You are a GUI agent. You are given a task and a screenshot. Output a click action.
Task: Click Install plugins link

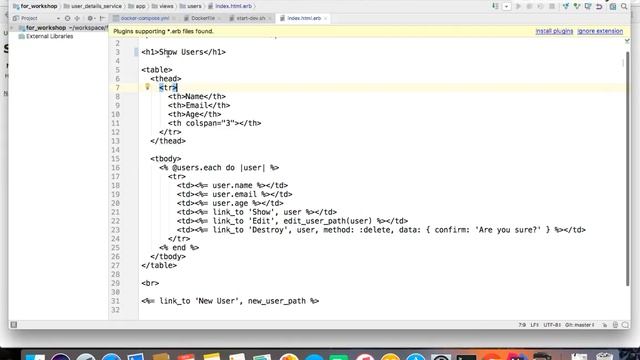tap(554, 31)
